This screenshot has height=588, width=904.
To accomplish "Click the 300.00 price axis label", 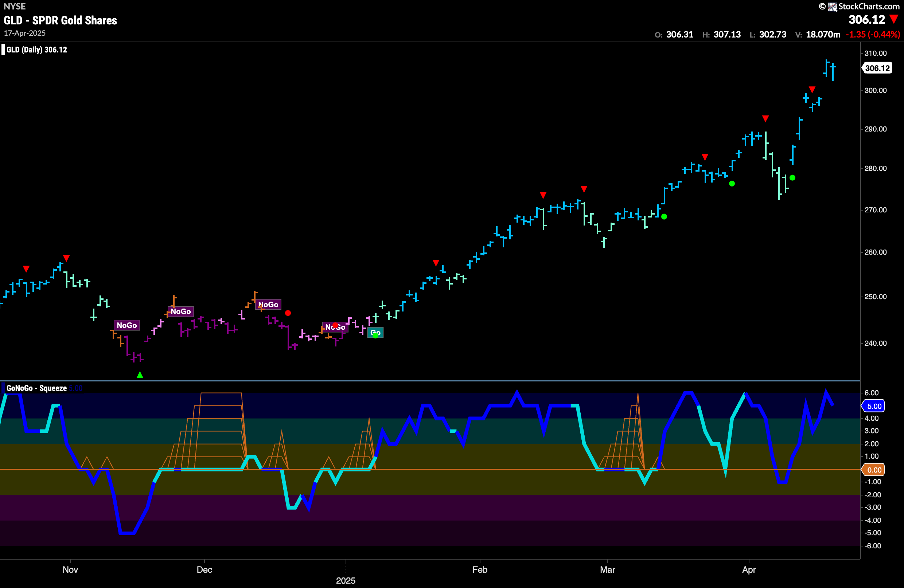I will tap(876, 91).
